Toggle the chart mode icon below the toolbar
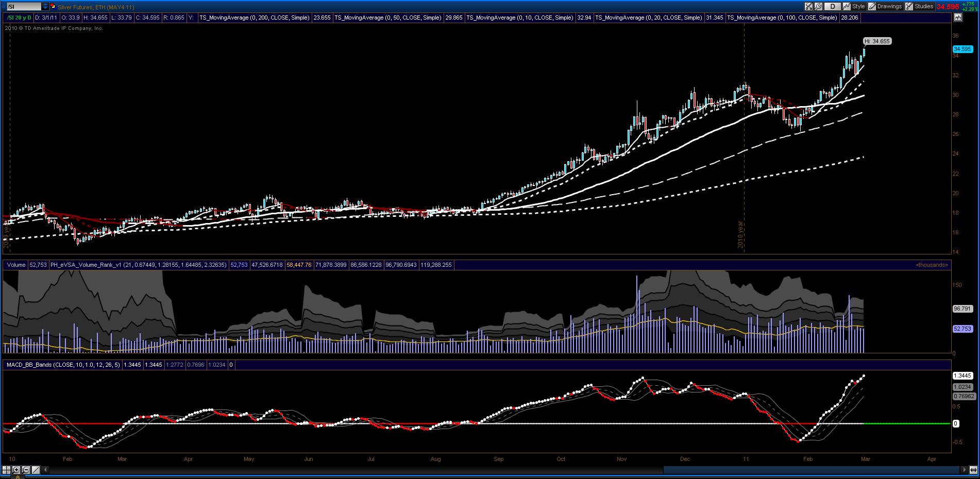This screenshot has width=980, height=479. (958, 18)
